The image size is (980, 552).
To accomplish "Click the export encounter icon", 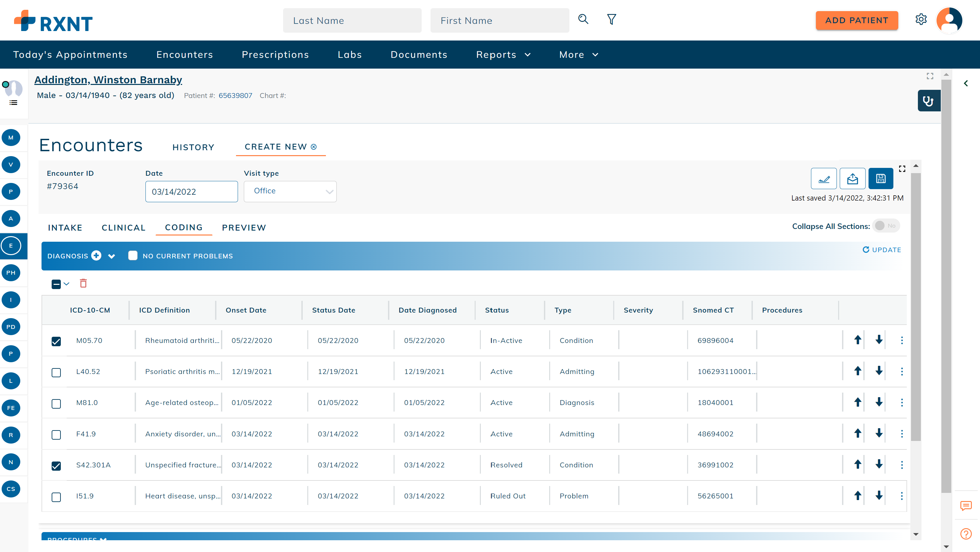I will coord(853,179).
